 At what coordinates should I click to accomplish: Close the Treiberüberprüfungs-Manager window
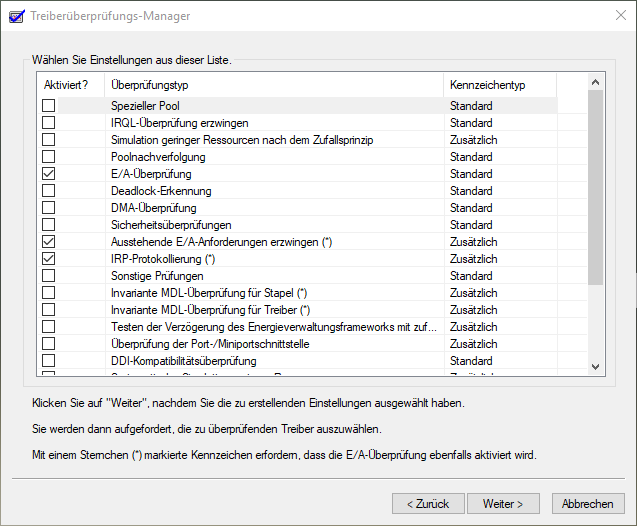coord(613,16)
